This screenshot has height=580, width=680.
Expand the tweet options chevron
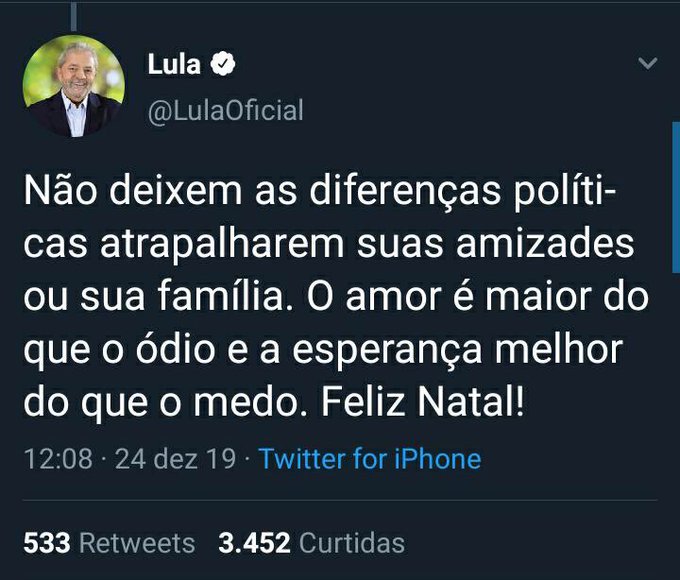click(647, 65)
